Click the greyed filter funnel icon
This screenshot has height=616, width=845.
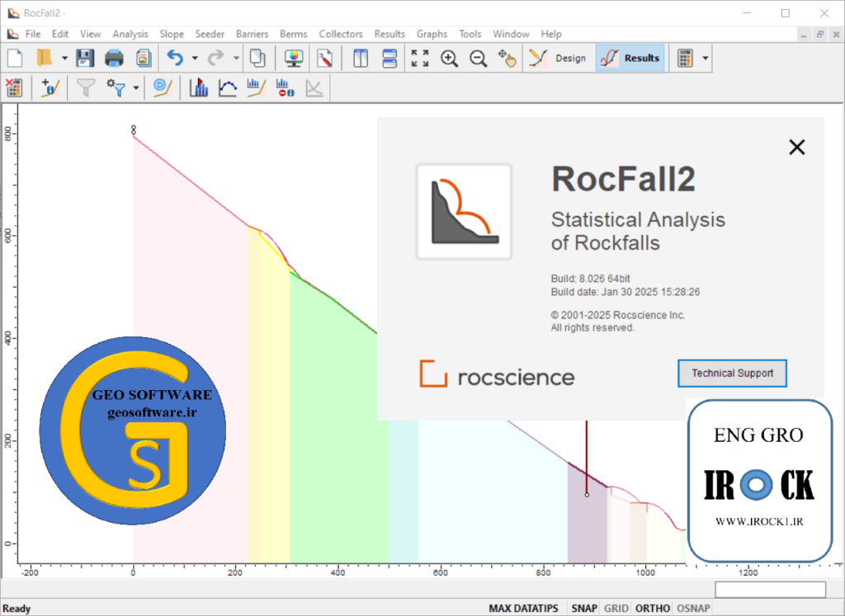(86, 87)
